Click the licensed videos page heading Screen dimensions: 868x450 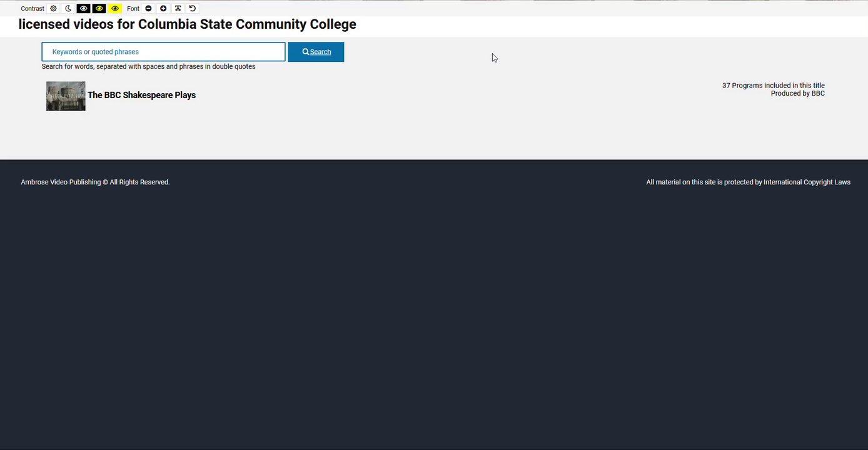[x=188, y=24]
